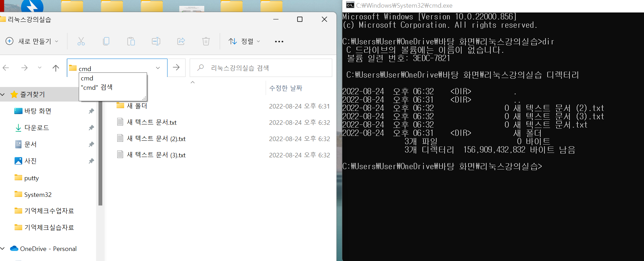644x261 pixels.
Task: Collapse the 즐겨찾기 quick access group
Action: click(3, 94)
